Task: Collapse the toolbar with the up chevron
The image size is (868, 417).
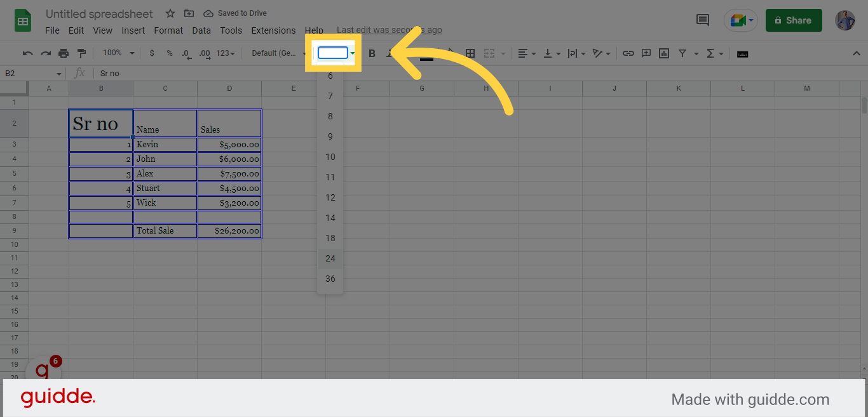Action: point(856,53)
